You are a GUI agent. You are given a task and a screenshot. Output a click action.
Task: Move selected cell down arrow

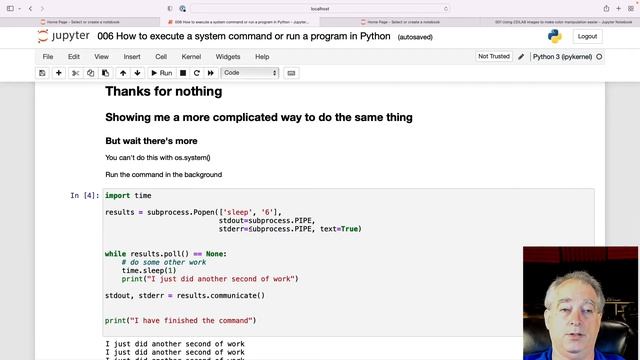click(x=137, y=73)
